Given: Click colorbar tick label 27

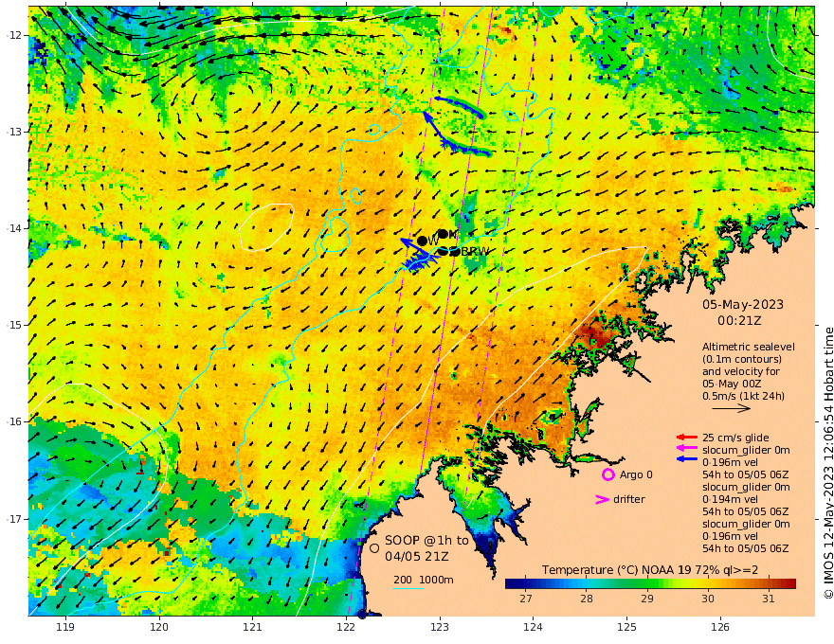Looking at the screenshot, I should click(525, 599).
